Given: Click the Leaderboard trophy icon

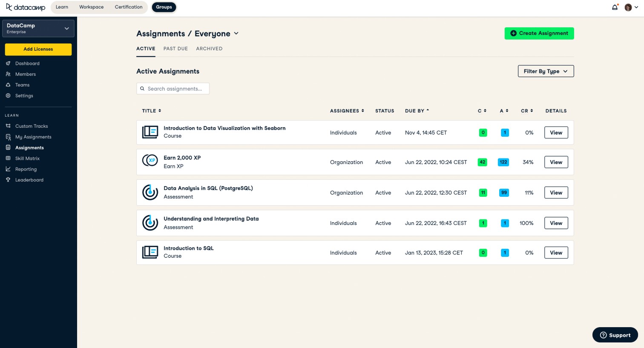Looking at the screenshot, I should (8, 180).
